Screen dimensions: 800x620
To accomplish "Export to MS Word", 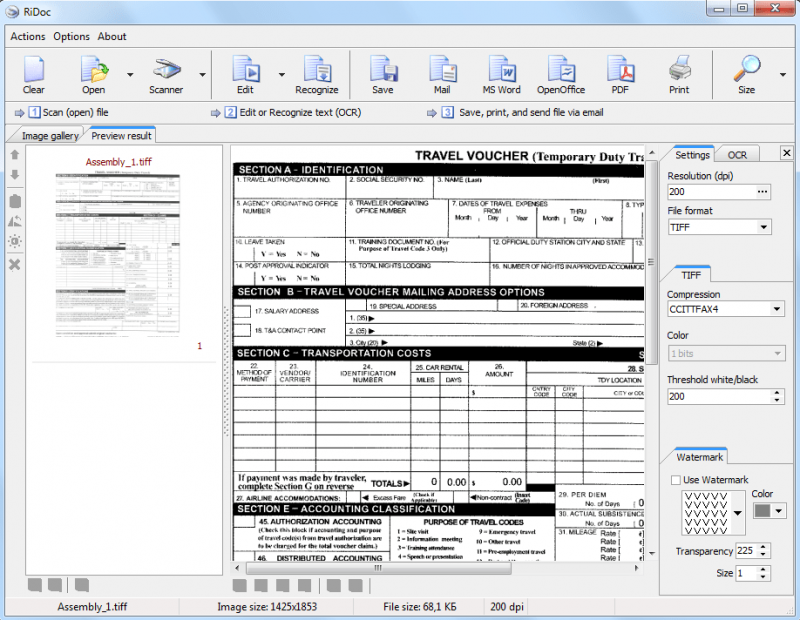I will click(502, 75).
